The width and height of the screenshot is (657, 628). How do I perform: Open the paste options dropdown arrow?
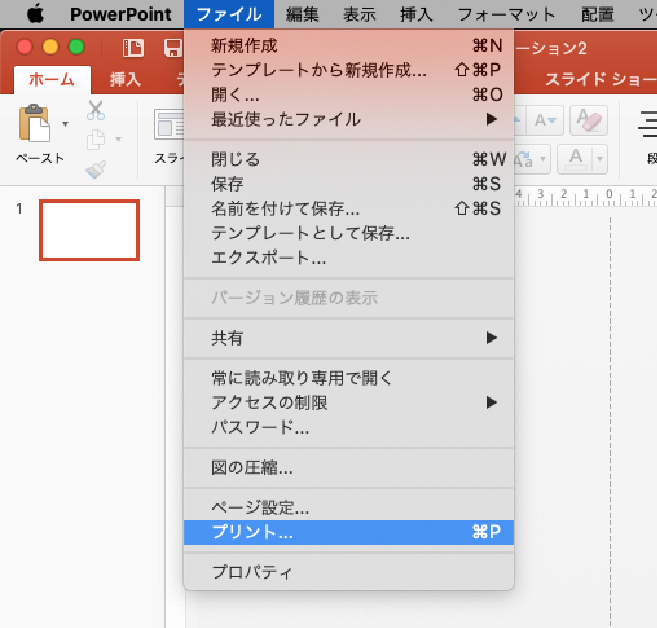65,124
